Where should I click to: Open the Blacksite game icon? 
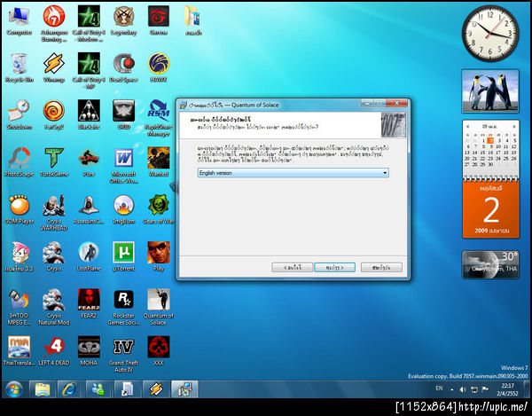pos(89,115)
